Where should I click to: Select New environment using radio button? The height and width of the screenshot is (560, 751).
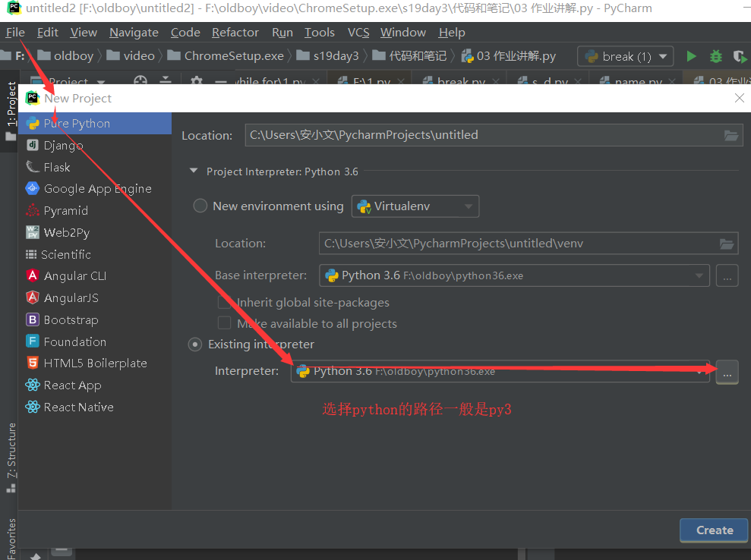point(200,206)
